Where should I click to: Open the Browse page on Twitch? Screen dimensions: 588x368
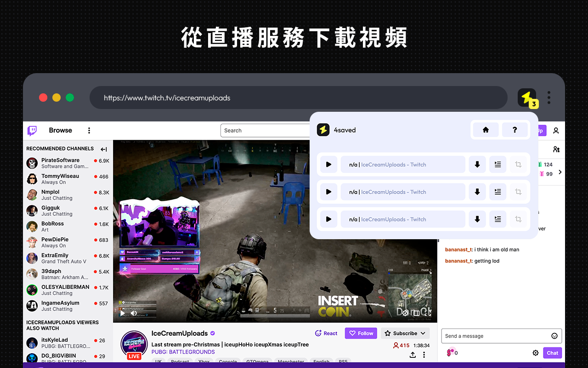(x=61, y=130)
